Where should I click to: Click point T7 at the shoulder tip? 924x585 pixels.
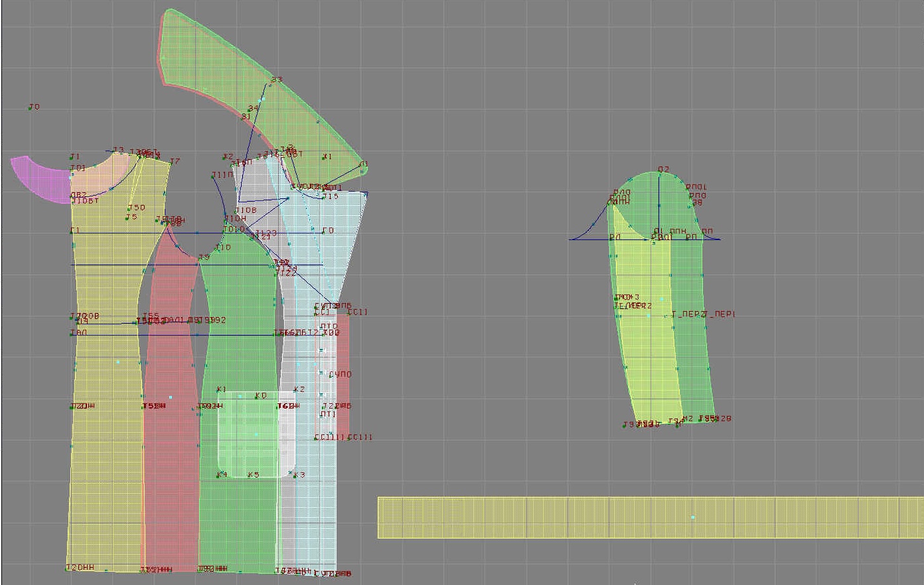pyautogui.click(x=171, y=162)
